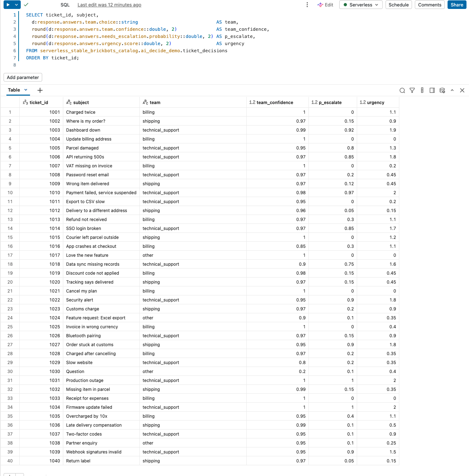Open the run options dropdown arrow

pos(16,5)
